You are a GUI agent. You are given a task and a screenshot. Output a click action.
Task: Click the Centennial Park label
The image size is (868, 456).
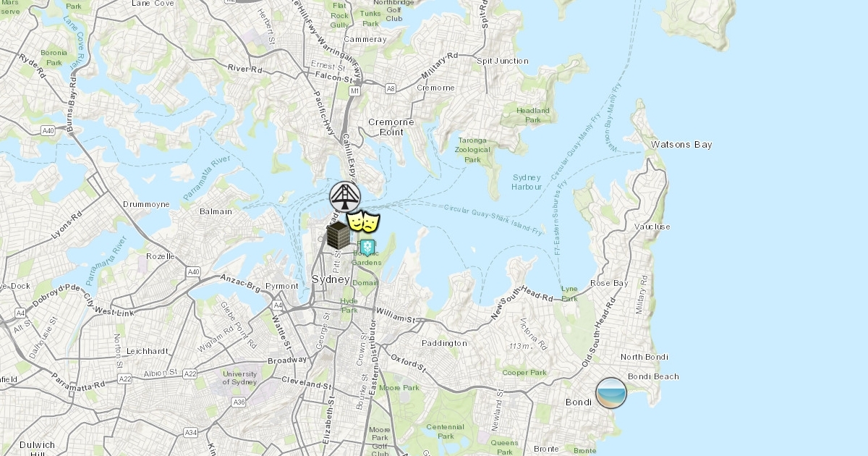click(446, 431)
